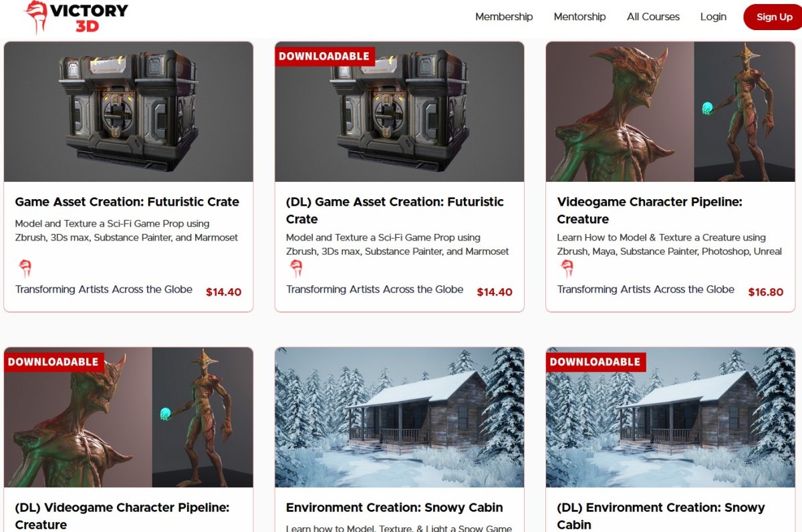The image size is (802, 532).
Task: Click author avatar icon on (DL) Futuristic Crate card
Action: tap(296, 268)
